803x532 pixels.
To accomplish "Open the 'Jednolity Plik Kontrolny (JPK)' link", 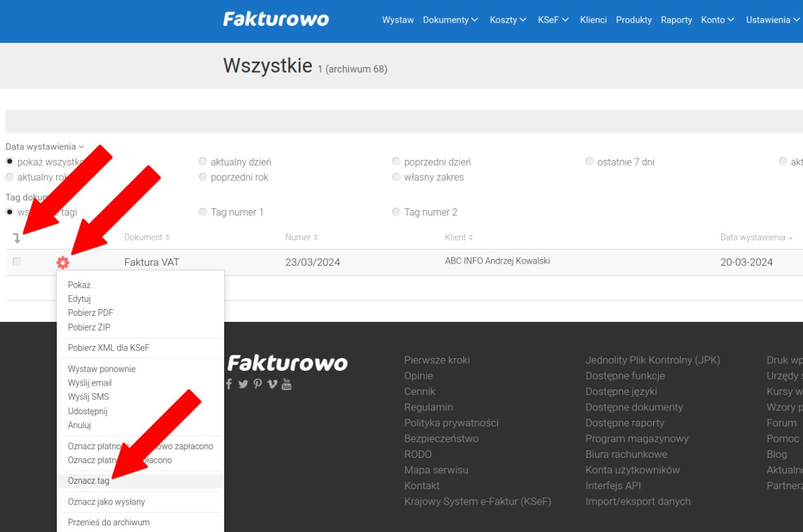I will (653, 360).
